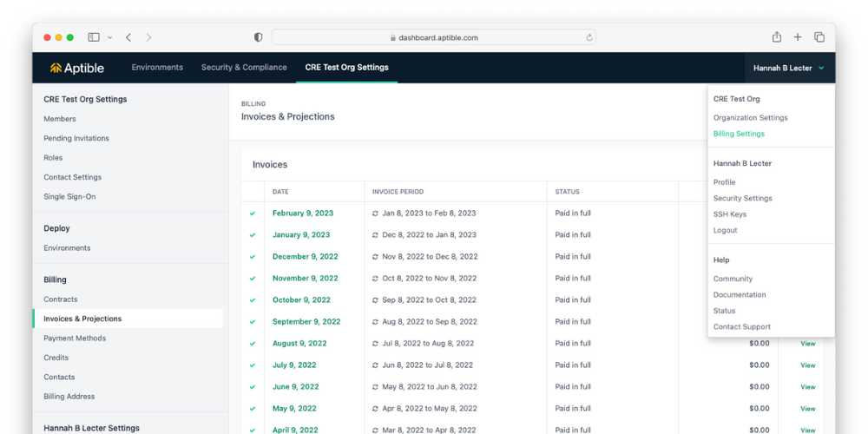
Task: Open the September 9, 2022 invoice
Action: point(306,322)
